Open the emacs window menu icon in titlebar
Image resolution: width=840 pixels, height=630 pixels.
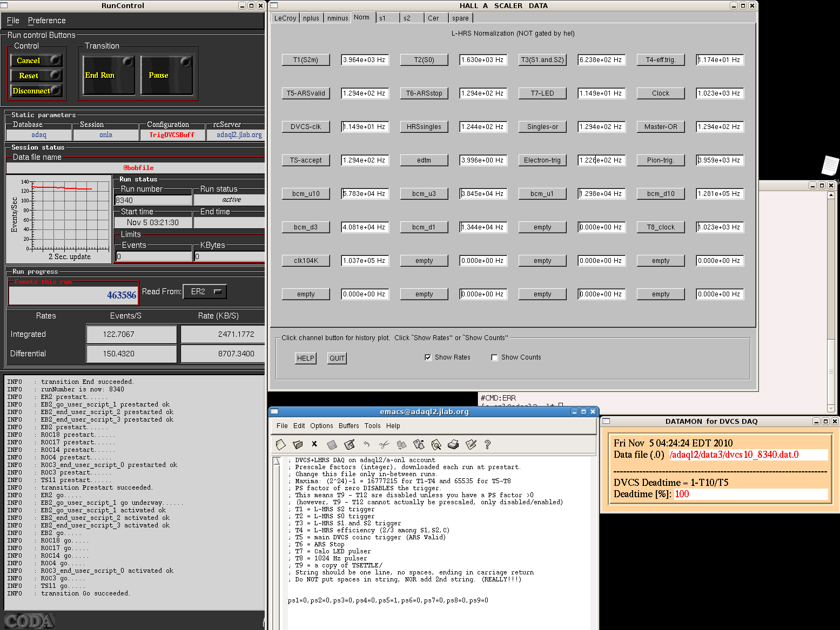(x=274, y=411)
